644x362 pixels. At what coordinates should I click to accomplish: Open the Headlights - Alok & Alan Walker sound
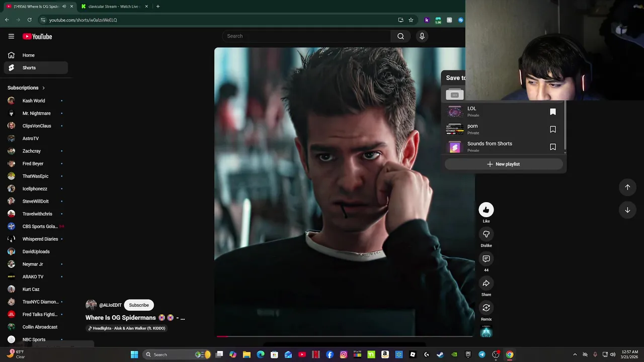[x=126, y=328]
